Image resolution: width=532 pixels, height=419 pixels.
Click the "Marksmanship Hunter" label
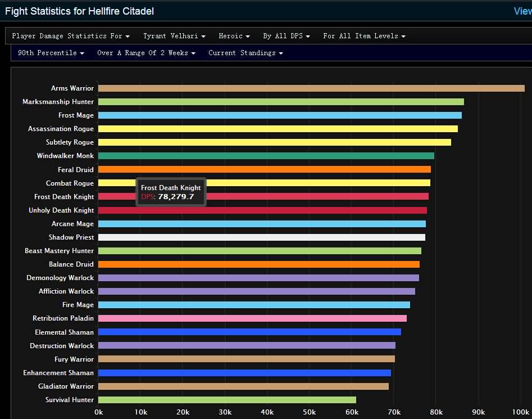[x=58, y=102]
